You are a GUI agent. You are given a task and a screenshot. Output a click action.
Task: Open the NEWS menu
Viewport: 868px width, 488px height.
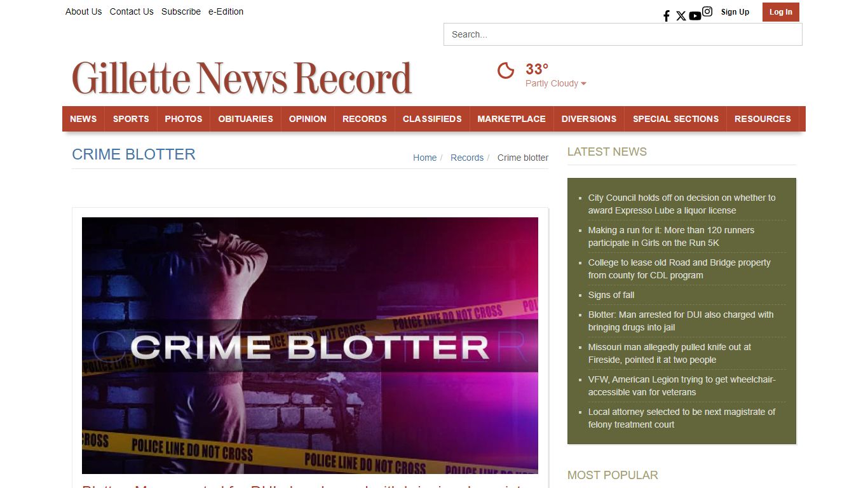[83, 119]
